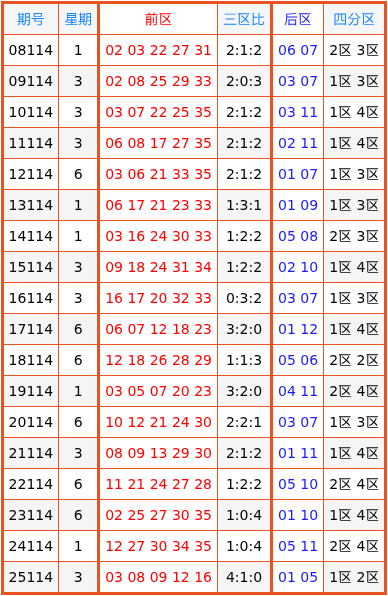Click front numbers 03 05 07 20 23
This screenshot has height=596, width=388.
(x=158, y=391)
